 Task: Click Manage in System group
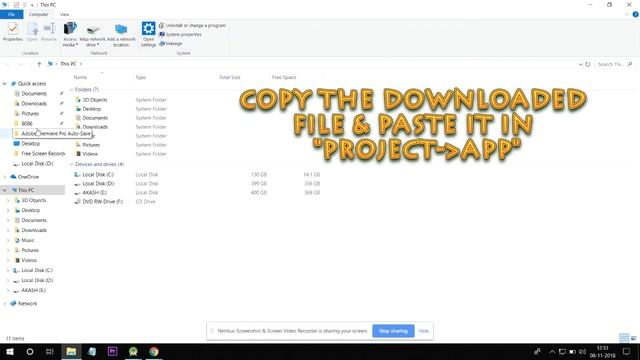pos(171,43)
